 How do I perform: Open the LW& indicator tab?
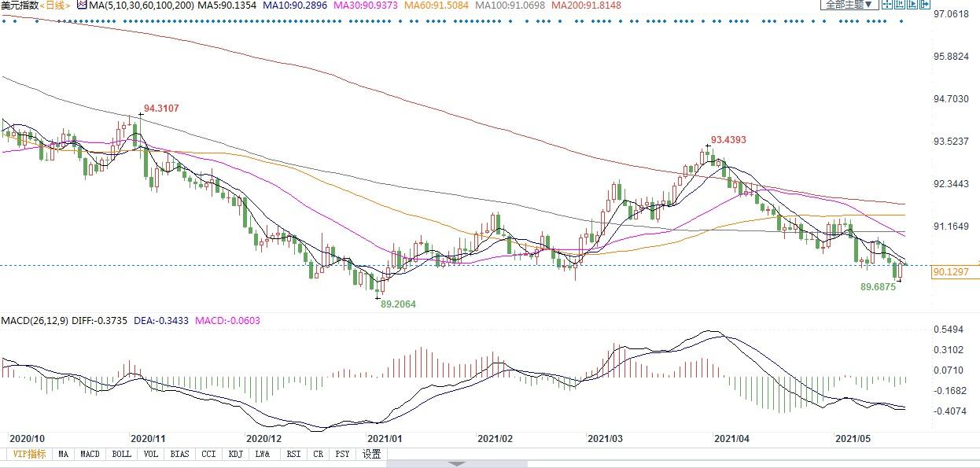pos(263,454)
